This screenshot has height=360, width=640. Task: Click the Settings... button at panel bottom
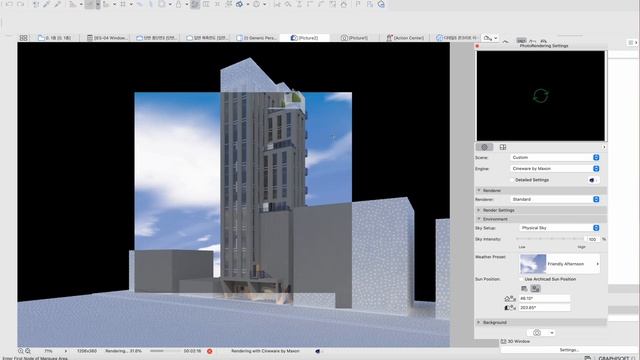coord(569,350)
